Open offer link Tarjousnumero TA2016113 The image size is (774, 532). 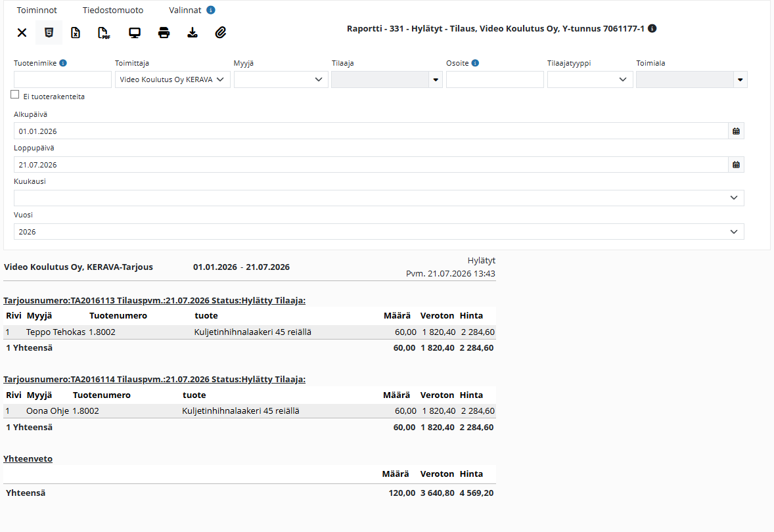click(x=154, y=300)
